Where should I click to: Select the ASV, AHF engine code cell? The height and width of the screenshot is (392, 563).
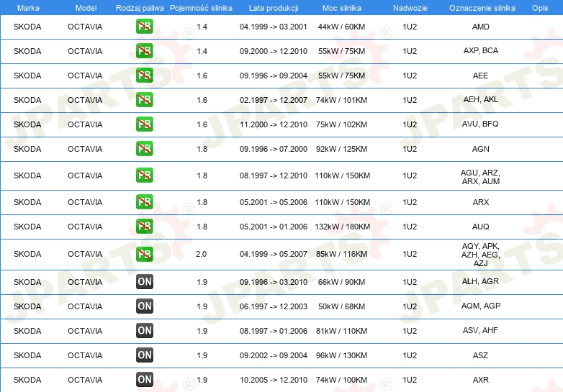click(480, 330)
